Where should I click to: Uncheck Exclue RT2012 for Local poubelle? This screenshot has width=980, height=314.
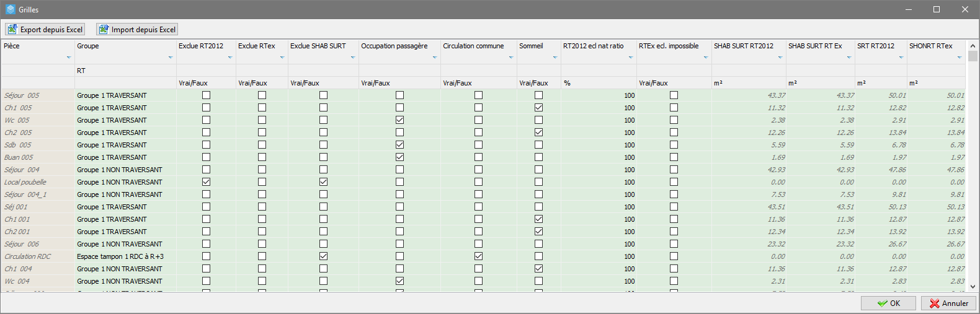[206, 182]
